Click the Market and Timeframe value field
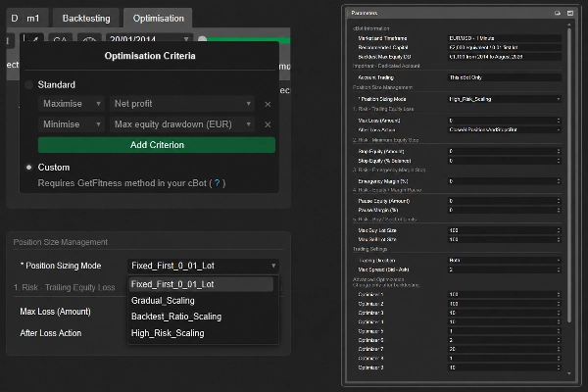This screenshot has height=392, width=588. click(505, 38)
